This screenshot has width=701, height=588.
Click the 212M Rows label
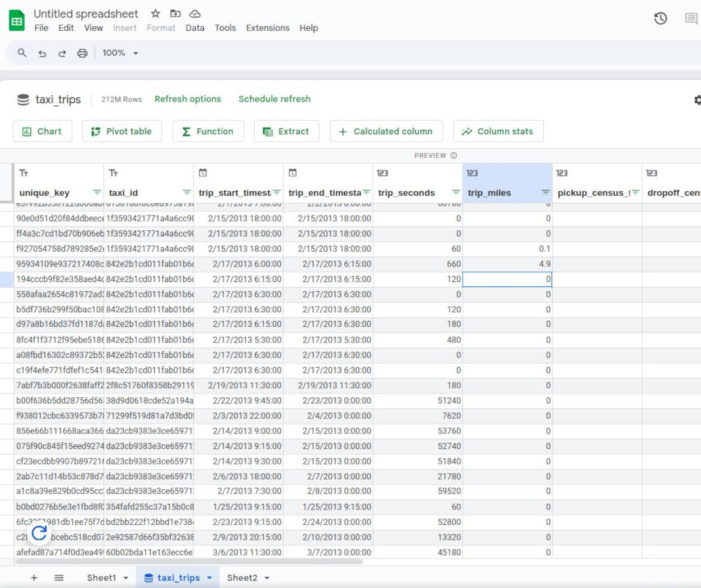coord(121,99)
